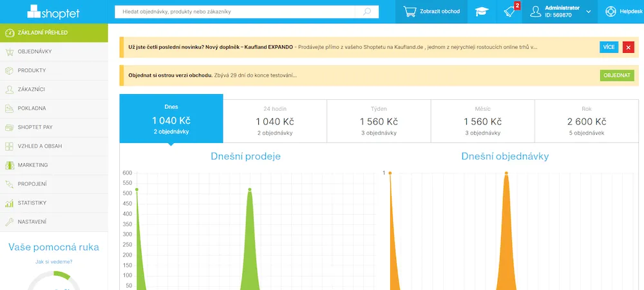Click the Dnešní prodeje chart heading

(x=245, y=157)
